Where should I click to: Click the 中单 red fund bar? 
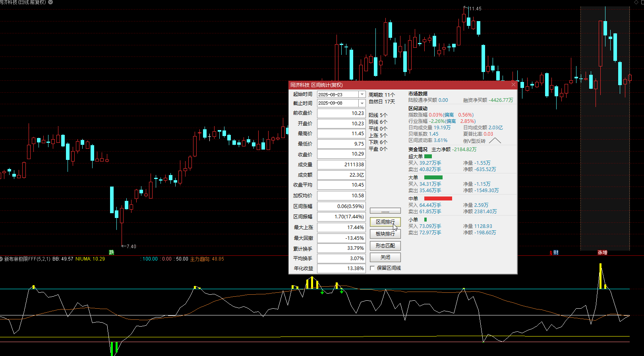(x=438, y=198)
